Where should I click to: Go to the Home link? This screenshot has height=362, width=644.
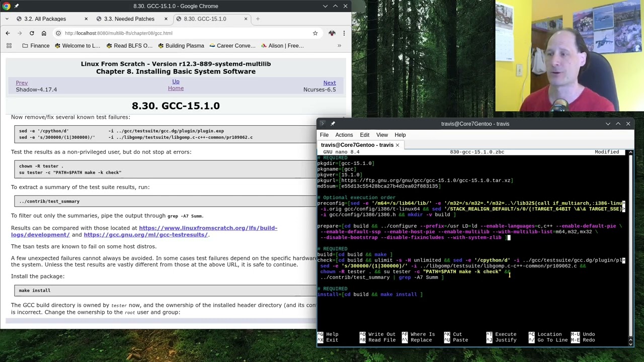(176, 88)
